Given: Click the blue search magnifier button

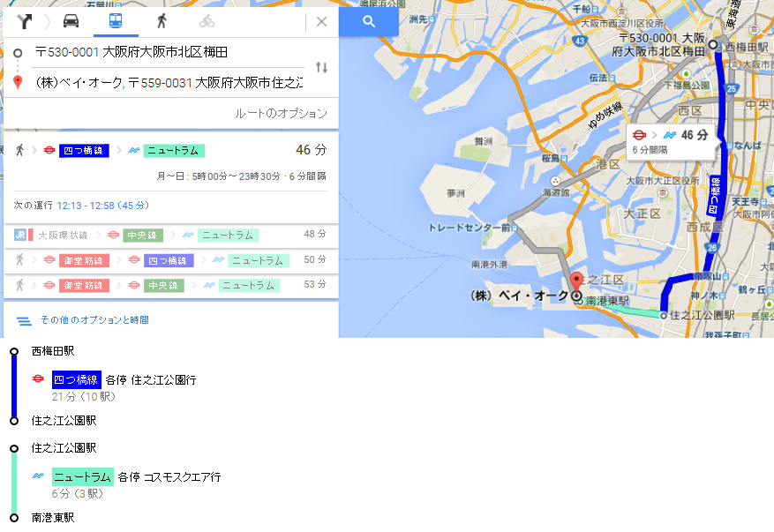Looking at the screenshot, I should coord(369,21).
